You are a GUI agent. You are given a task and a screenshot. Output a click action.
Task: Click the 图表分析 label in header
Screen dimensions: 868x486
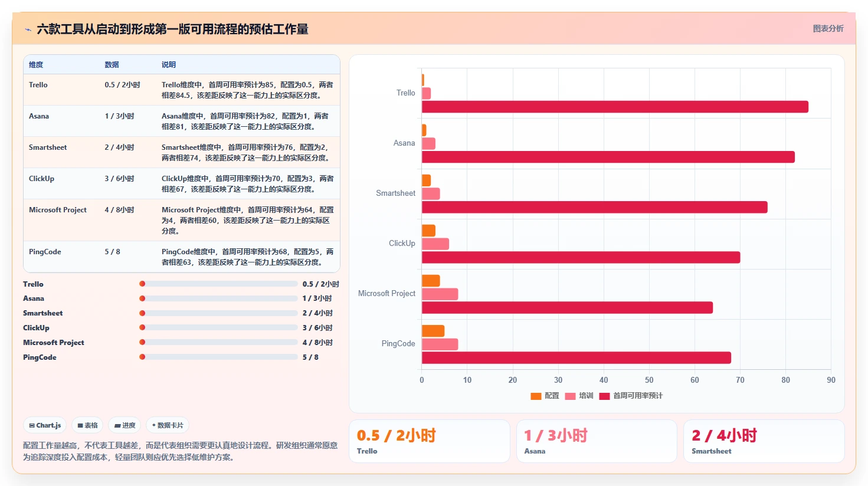point(828,28)
